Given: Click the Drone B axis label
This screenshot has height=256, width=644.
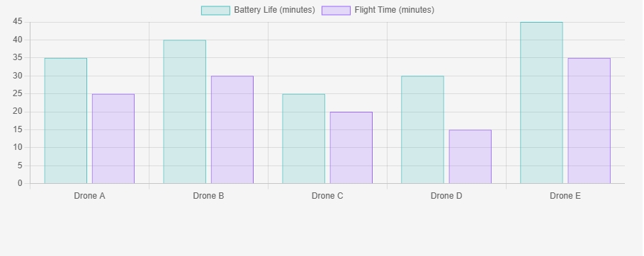Looking at the screenshot, I should click(x=208, y=196).
